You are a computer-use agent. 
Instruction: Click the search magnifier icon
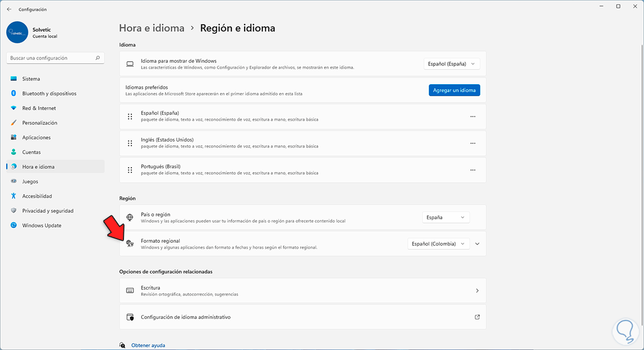point(97,58)
